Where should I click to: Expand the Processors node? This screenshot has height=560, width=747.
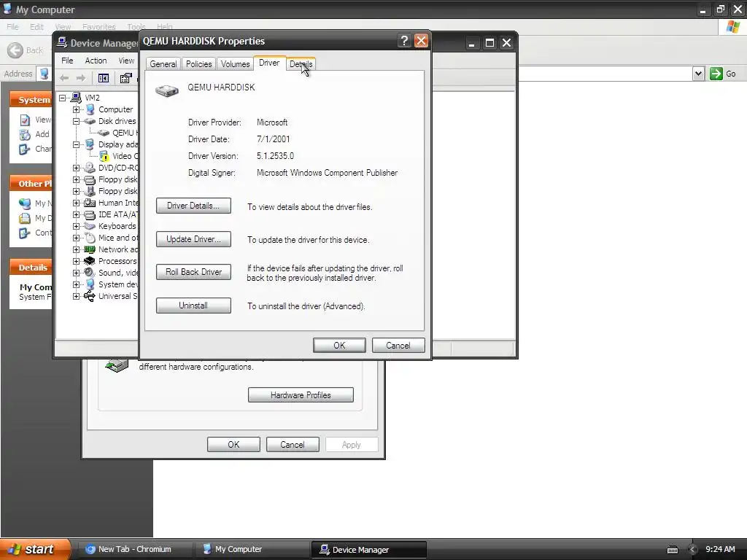pyautogui.click(x=76, y=262)
